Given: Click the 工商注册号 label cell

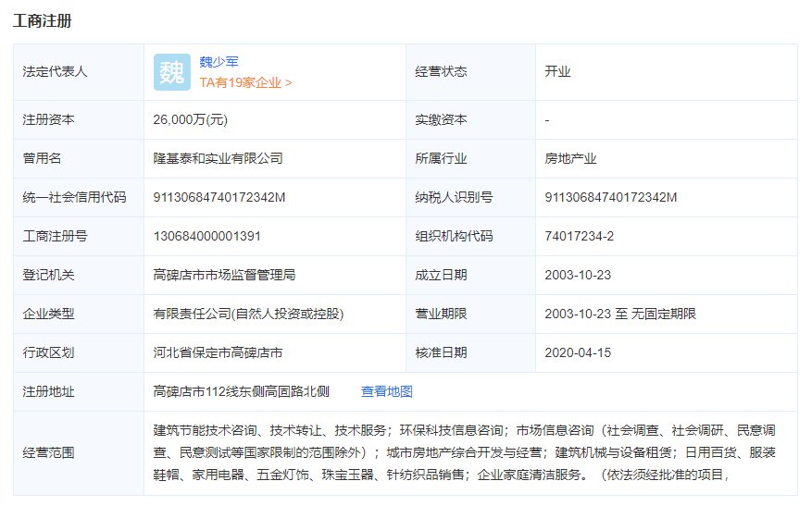Looking at the screenshot, I should tap(79, 237).
